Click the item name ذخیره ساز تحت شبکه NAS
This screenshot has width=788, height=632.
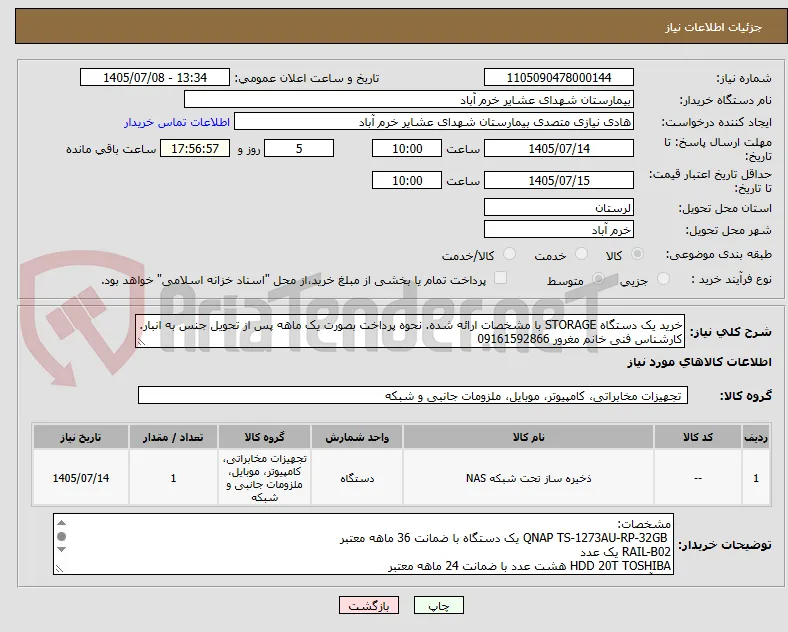(528, 478)
